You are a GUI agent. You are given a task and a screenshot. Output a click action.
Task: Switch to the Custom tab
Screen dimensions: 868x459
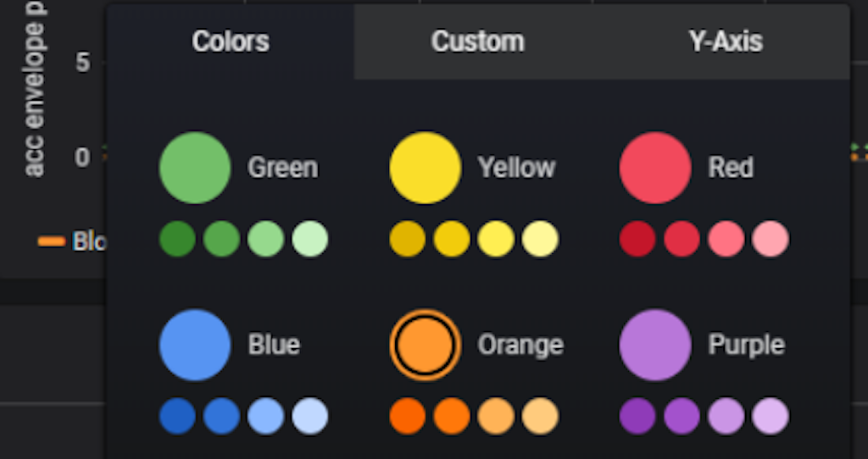click(x=478, y=41)
